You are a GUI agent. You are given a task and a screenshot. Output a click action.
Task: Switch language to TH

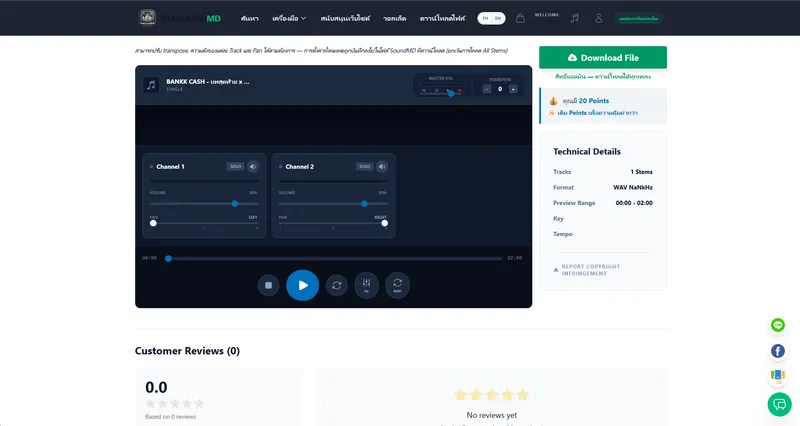tap(485, 18)
